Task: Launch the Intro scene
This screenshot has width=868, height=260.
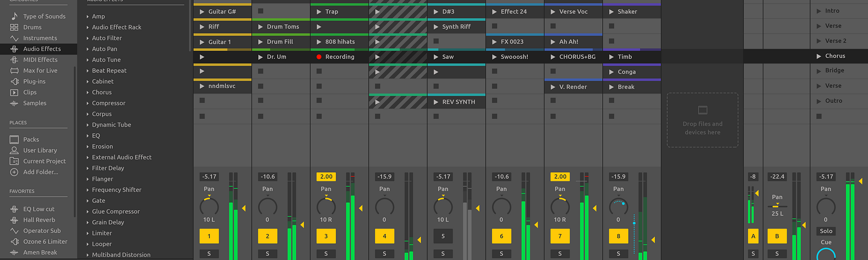Action: click(819, 11)
